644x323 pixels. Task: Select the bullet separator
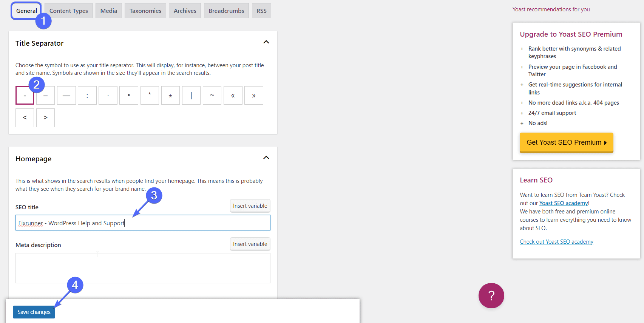click(x=129, y=96)
